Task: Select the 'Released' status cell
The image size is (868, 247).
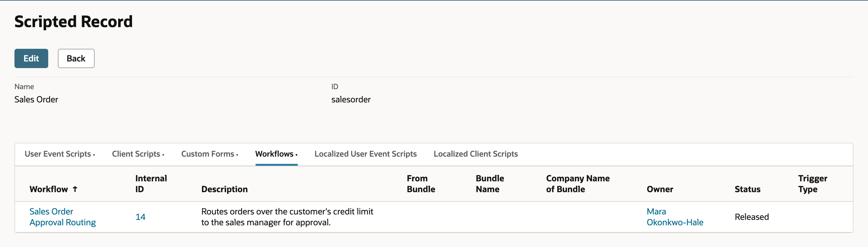Action: tap(751, 217)
